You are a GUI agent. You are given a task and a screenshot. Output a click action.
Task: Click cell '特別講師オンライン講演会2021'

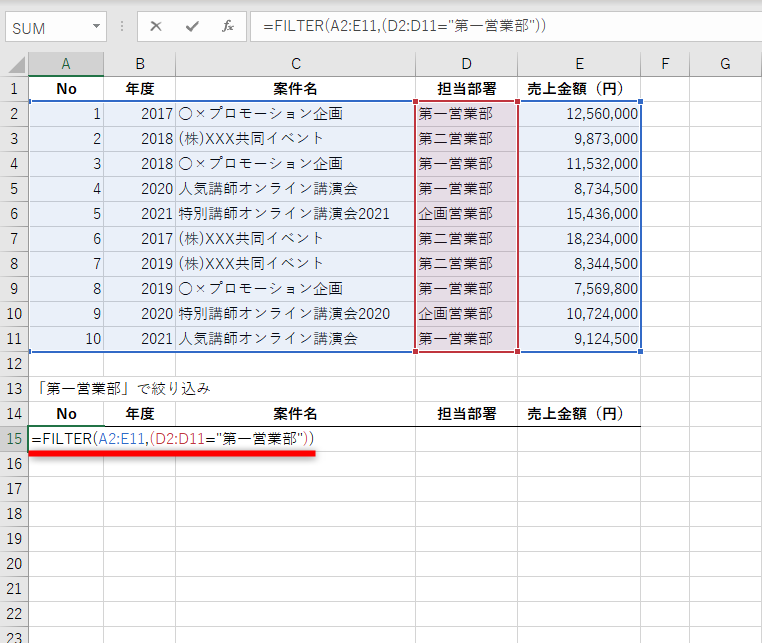pyautogui.click(x=295, y=214)
